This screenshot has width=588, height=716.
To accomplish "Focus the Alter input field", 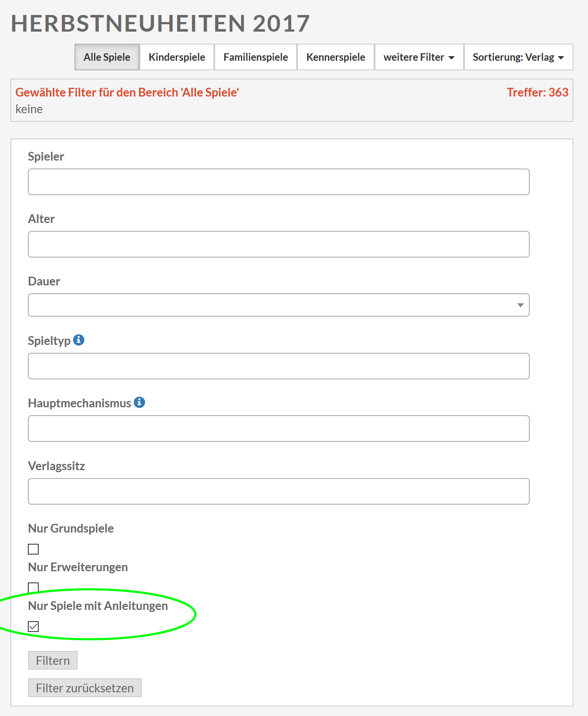I will (x=278, y=244).
